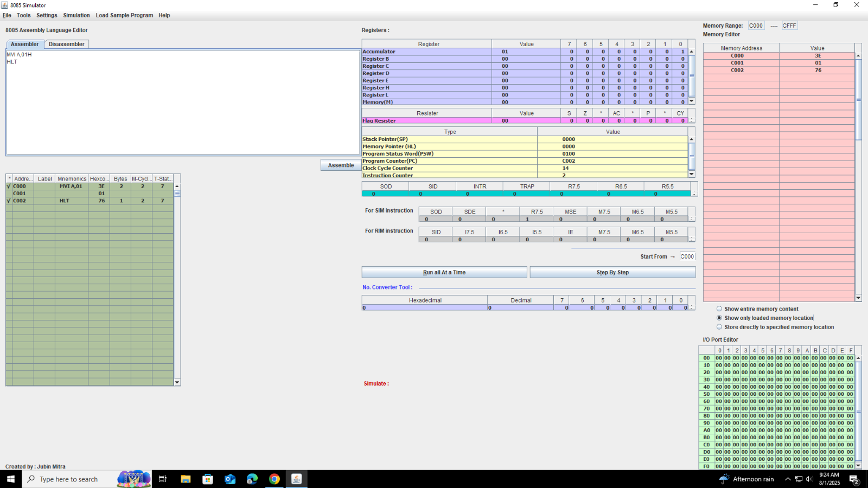This screenshot has width=868, height=488.
Task: Click the memory range start field C000
Action: tap(756, 25)
